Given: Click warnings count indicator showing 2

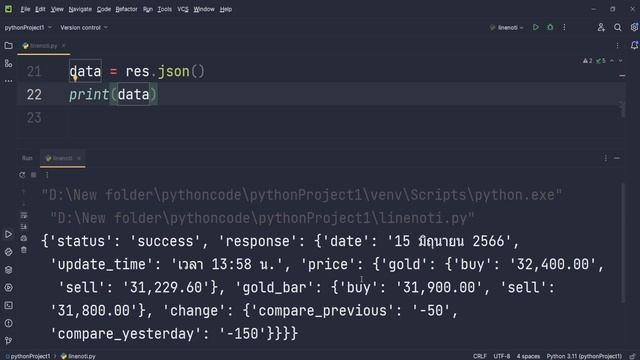Looking at the screenshot, I should coord(588,61).
